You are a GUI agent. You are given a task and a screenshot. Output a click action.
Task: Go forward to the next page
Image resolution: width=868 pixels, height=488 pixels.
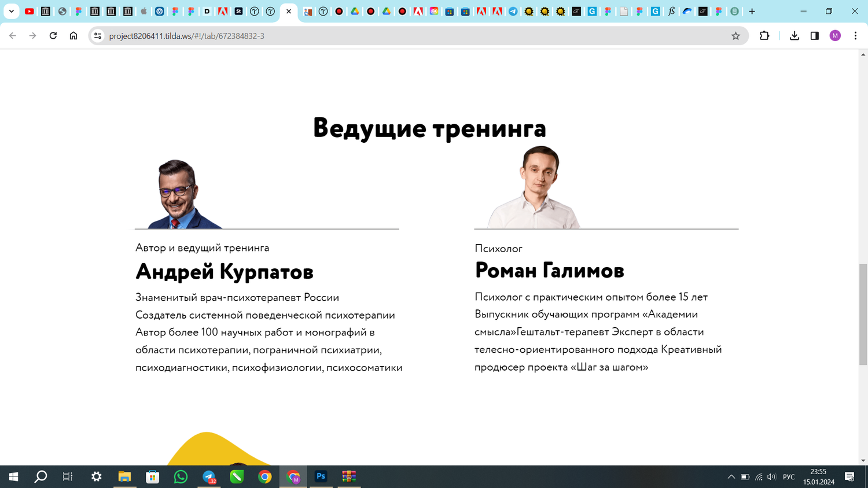[x=33, y=36]
